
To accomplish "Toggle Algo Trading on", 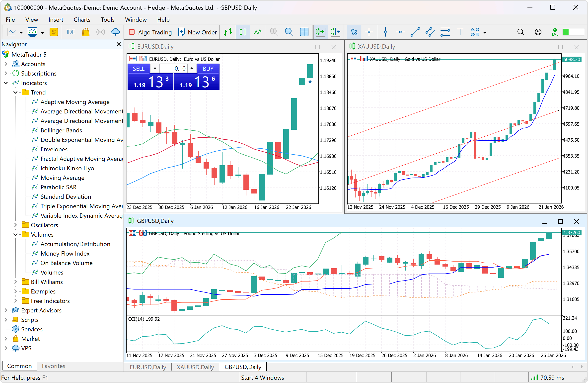I will (150, 32).
